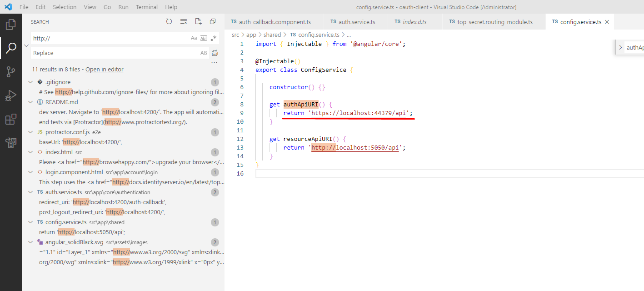Open the redirect_uri search result line
The image size is (644, 291).
click(x=103, y=202)
